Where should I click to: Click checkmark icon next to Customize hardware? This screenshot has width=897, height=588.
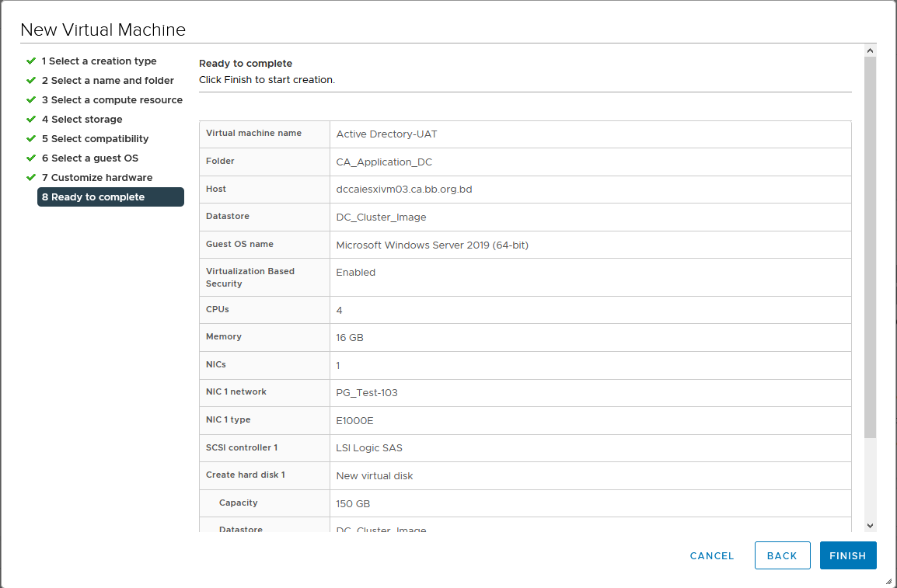pos(31,177)
